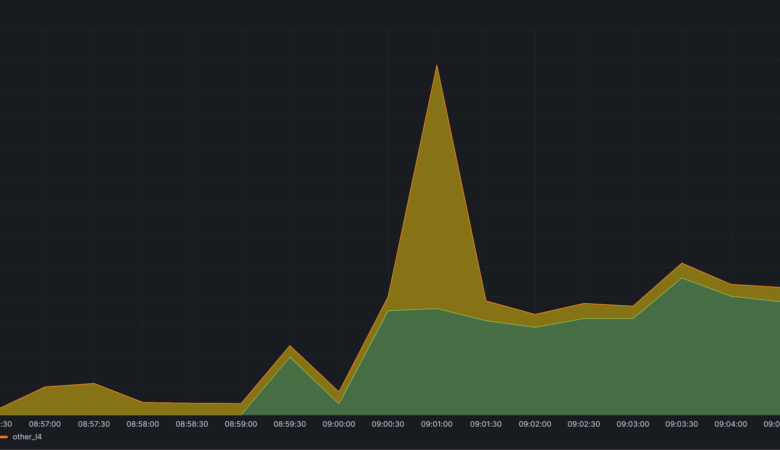Toggle the other_l4 series in the legend
Viewport: 780px width, 450px height.
27,437
